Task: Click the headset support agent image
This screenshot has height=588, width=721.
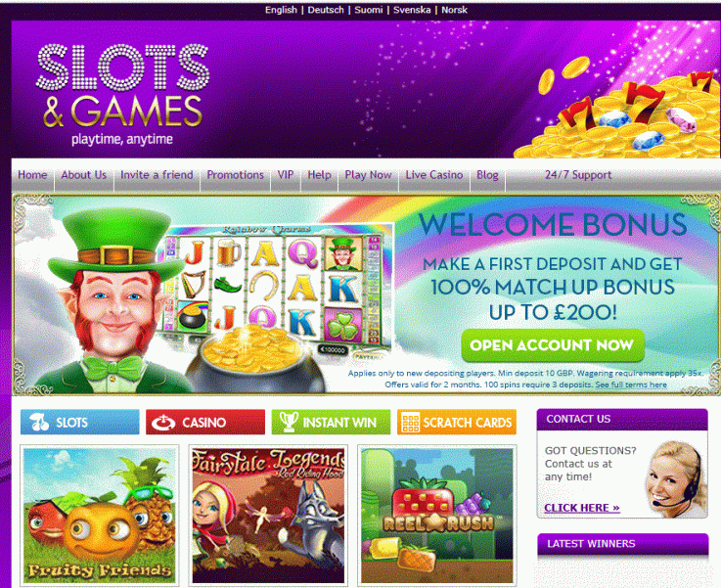Action: click(675, 479)
